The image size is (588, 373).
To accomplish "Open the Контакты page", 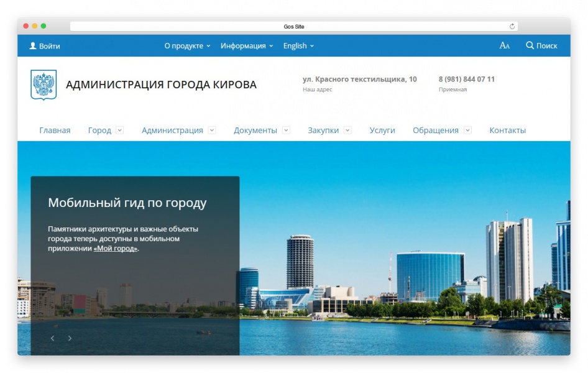I will pos(507,131).
